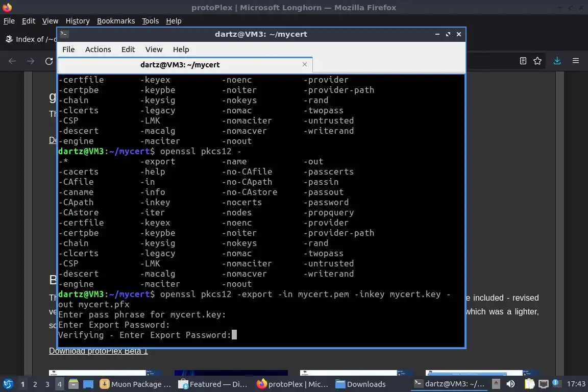Open second dark screenshot thumbnail on page
Viewport: 588px width, 392px height.
(231, 373)
